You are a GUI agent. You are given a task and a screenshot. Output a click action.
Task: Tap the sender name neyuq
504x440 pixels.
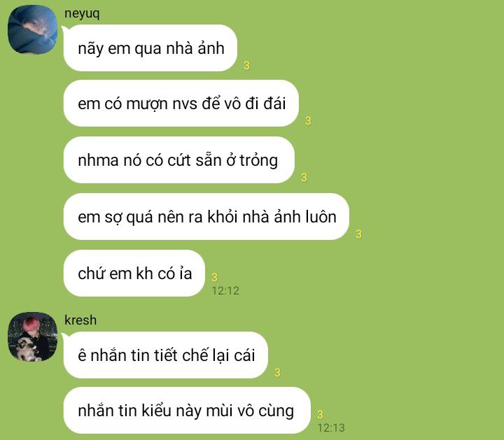click(82, 14)
